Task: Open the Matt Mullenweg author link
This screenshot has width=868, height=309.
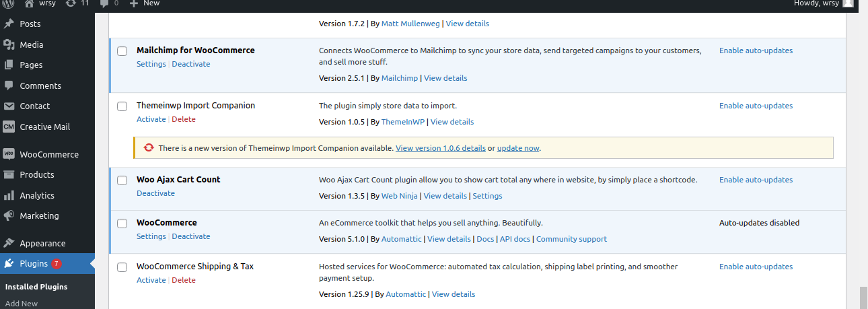Action: [x=410, y=24]
